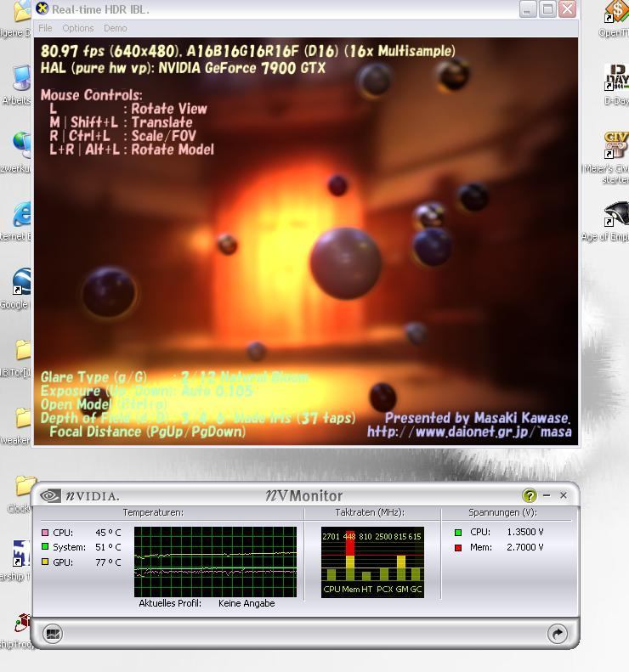This screenshot has height=672, width=629.
Task: Open the BiTor folder desktop icon
Action: pos(23,349)
